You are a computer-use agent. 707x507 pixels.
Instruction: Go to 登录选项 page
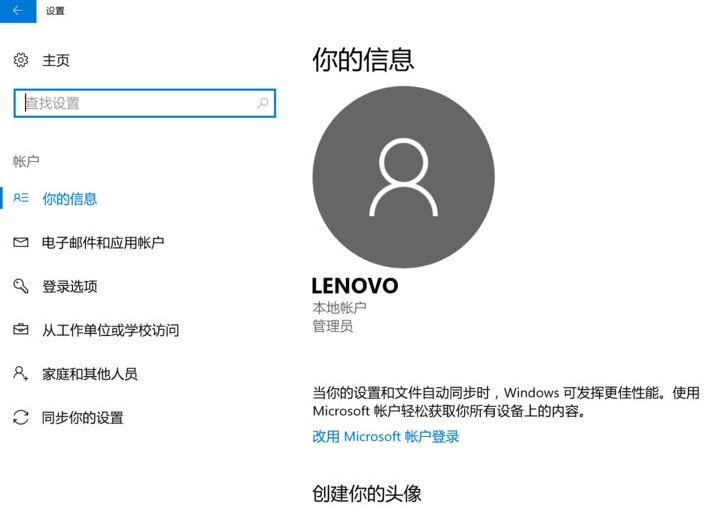point(70,287)
